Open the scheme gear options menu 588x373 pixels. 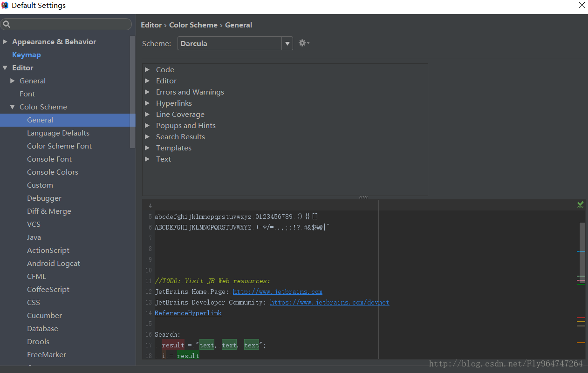(304, 43)
